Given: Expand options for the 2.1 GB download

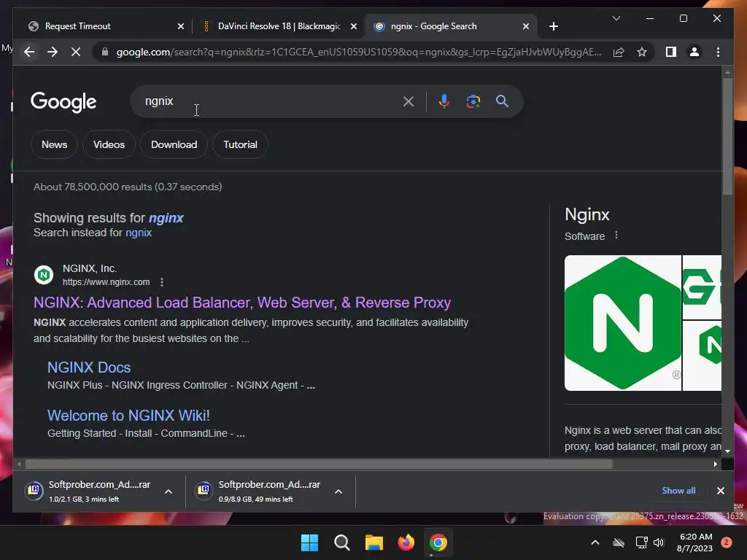Looking at the screenshot, I should pyautogui.click(x=169, y=491).
